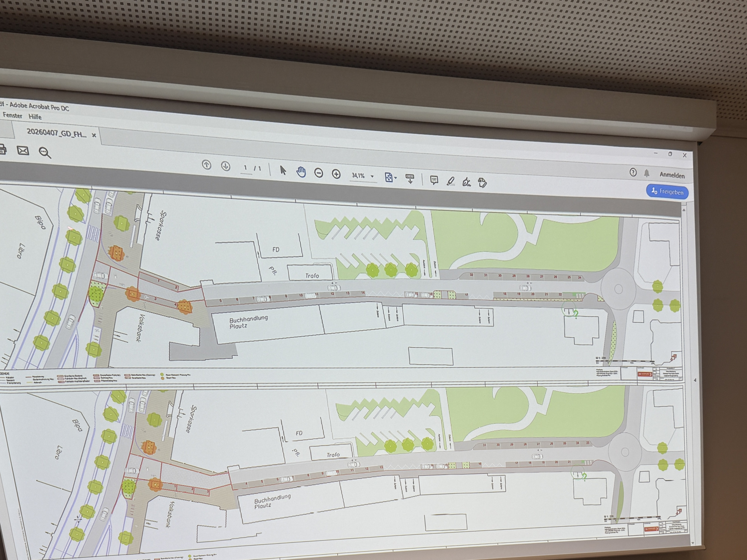Click the page number input field
Screen dimensions: 747x560
[x=245, y=168]
